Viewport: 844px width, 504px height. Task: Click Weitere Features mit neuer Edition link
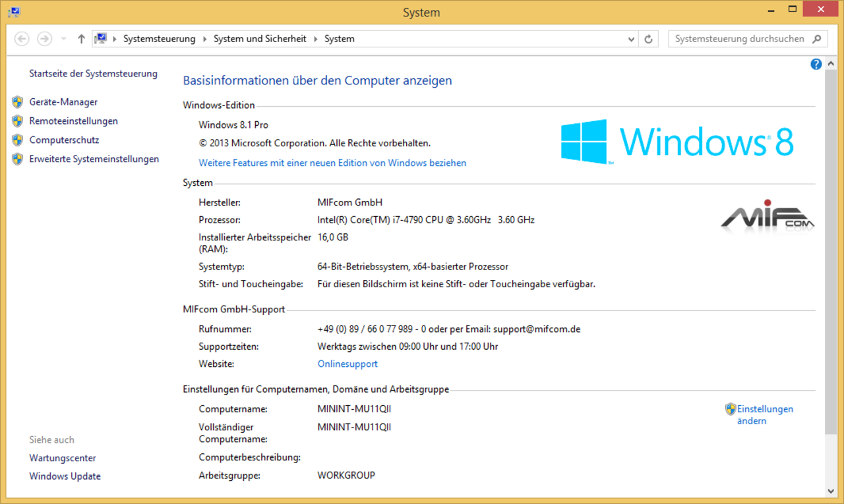(x=332, y=163)
